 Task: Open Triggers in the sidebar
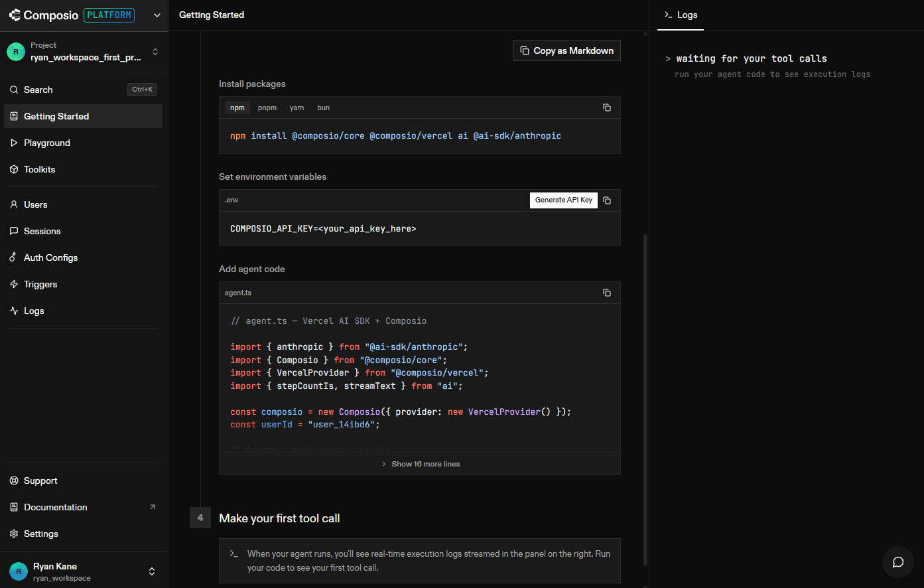(x=84, y=284)
